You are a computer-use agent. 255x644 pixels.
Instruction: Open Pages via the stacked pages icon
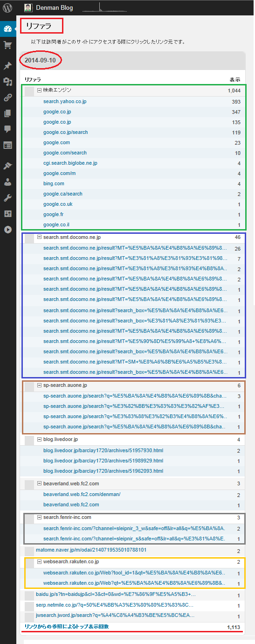[7, 113]
